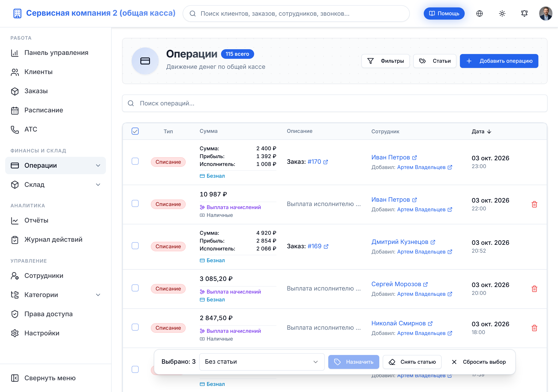Go to Клиенты in sidebar
This screenshot has height=392, width=558.
56,72
